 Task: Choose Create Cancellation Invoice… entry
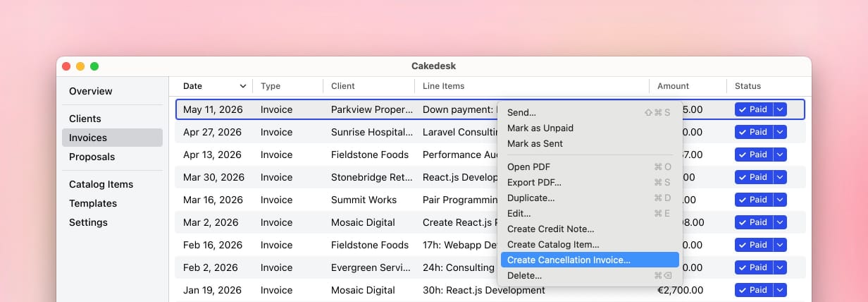pyautogui.click(x=590, y=260)
